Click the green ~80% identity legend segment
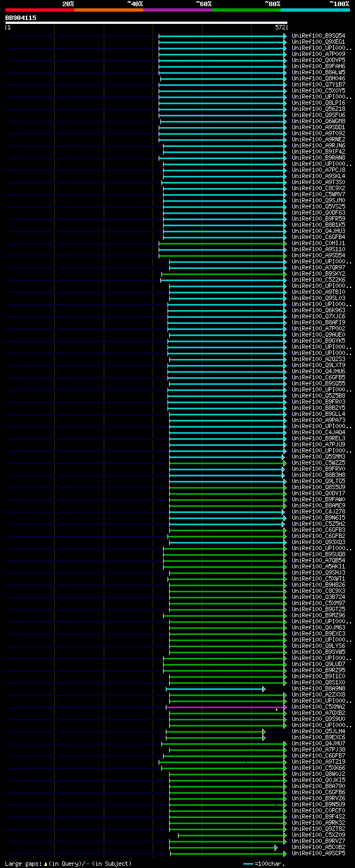Viewport: 355px width, 868px height. (246, 9)
